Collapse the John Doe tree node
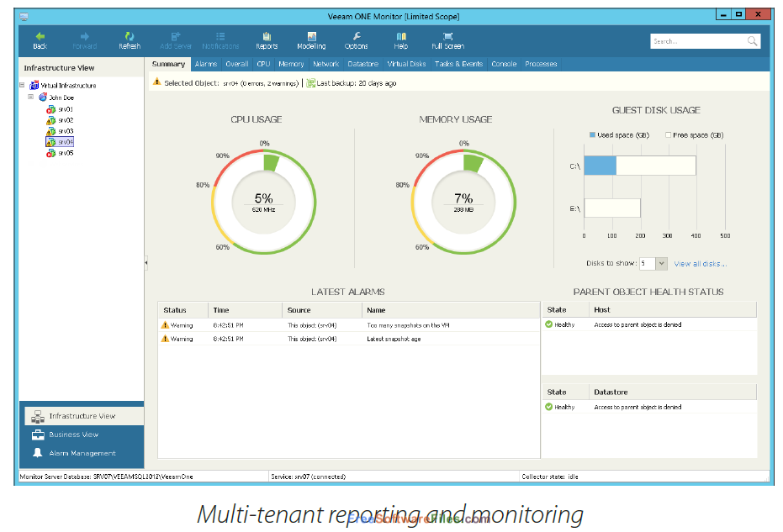 (x=31, y=97)
